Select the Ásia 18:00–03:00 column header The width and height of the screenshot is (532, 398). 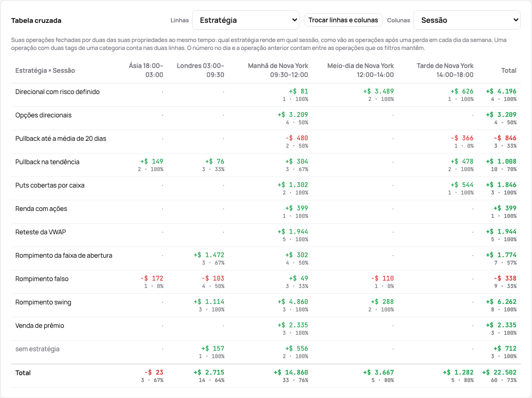[146, 70]
